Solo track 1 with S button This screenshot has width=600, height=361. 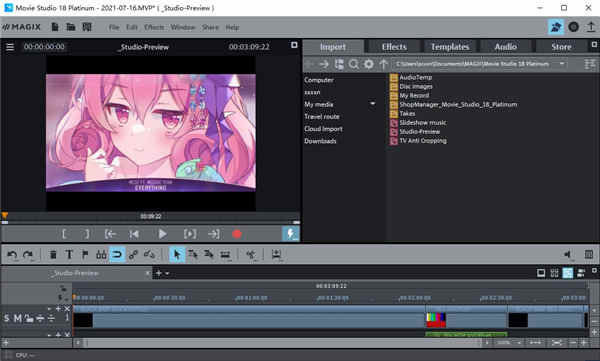[7, 318]
